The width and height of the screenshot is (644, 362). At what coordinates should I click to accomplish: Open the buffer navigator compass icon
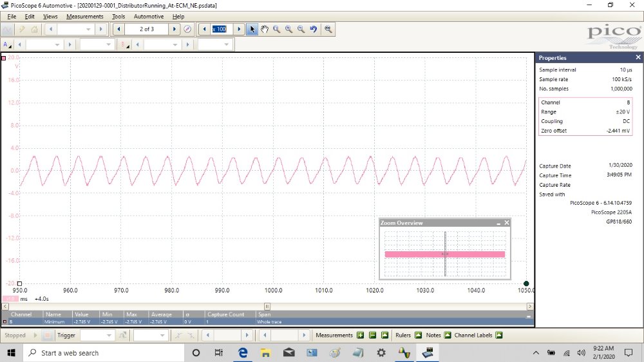tap(187, 29)
